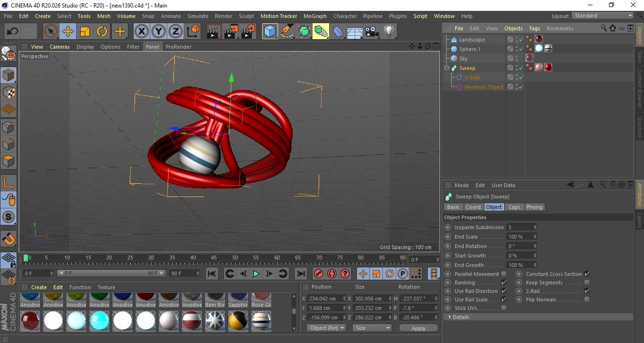Screen dimensions: 644x343
Task: Enable Parallel Movement checkbox
Action: (x=504, y=274)
